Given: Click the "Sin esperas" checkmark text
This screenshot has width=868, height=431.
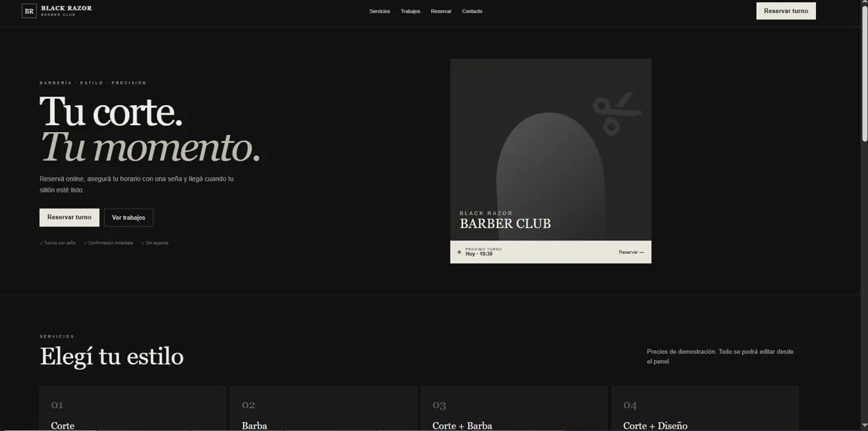Looking at the screenshot, I should [x=155, y=243].
